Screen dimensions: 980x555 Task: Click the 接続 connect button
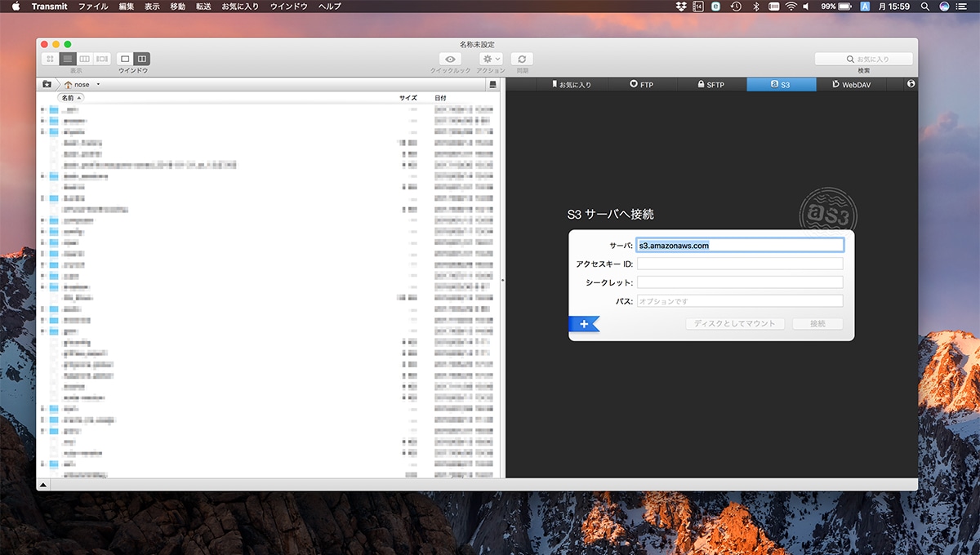pyautogui.click(x=817, y=324)
